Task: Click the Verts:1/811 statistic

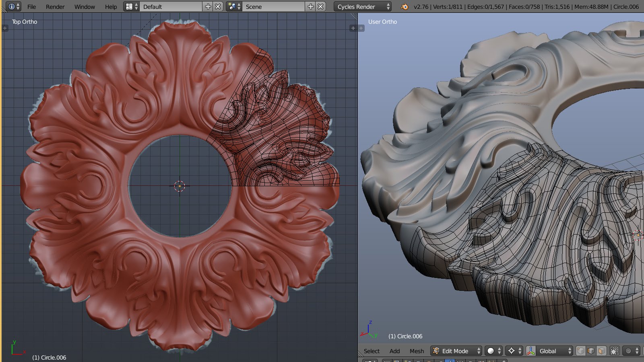Action: coord(448,6)
